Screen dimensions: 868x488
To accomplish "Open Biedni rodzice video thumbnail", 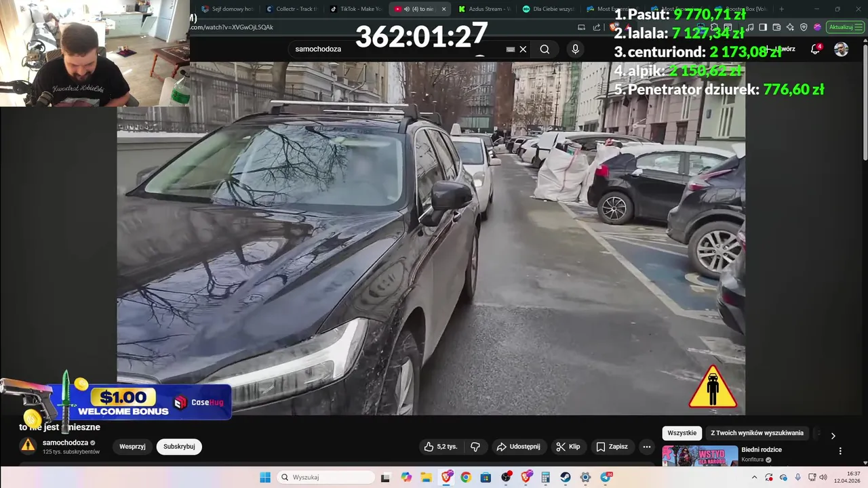I will [700, 455].
